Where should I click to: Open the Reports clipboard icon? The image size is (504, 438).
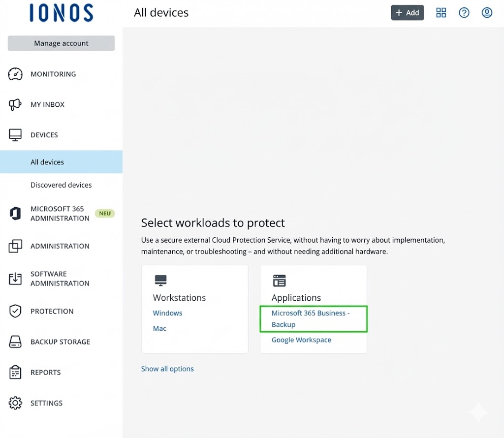(15, 372)
